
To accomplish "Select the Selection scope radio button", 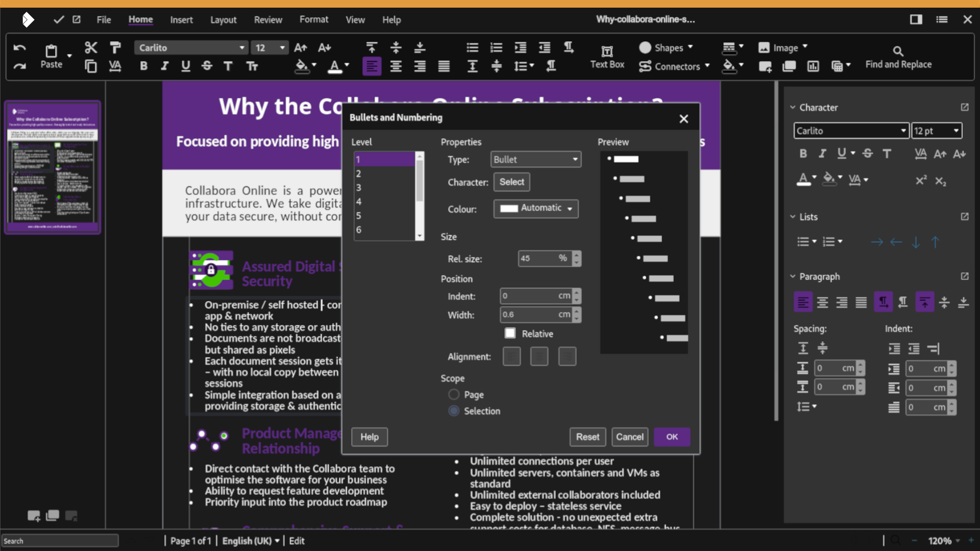I will click(454, 411).
